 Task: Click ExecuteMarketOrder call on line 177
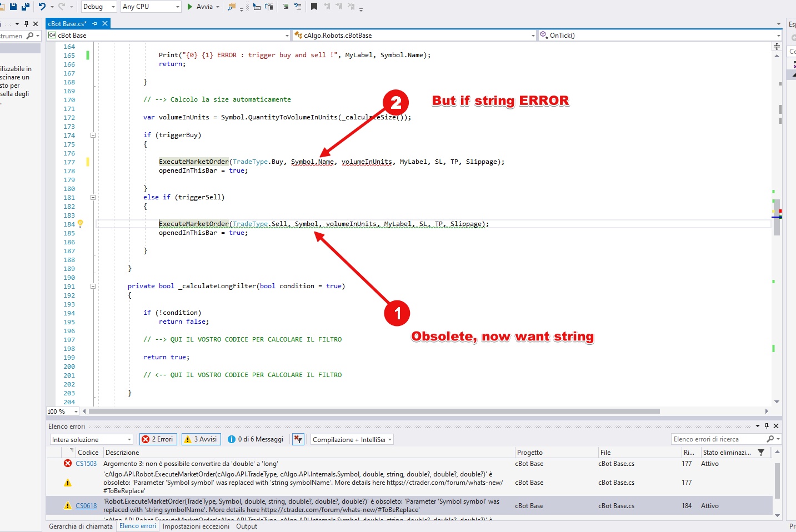(193, 162)
